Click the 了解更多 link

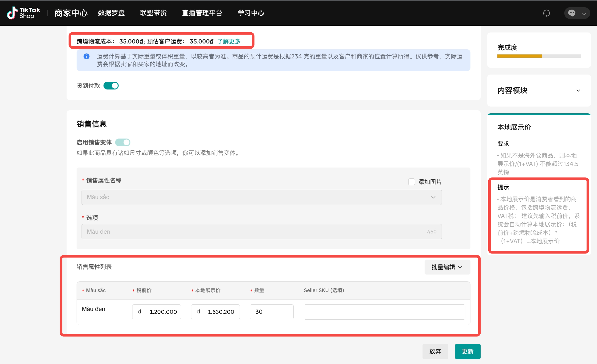[229, 41]
